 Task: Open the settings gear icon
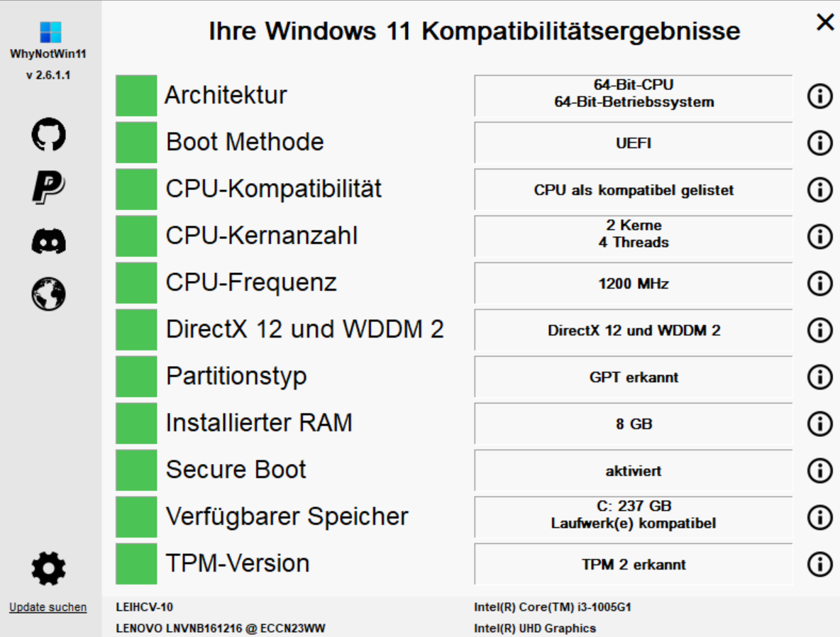pos(49,568)
